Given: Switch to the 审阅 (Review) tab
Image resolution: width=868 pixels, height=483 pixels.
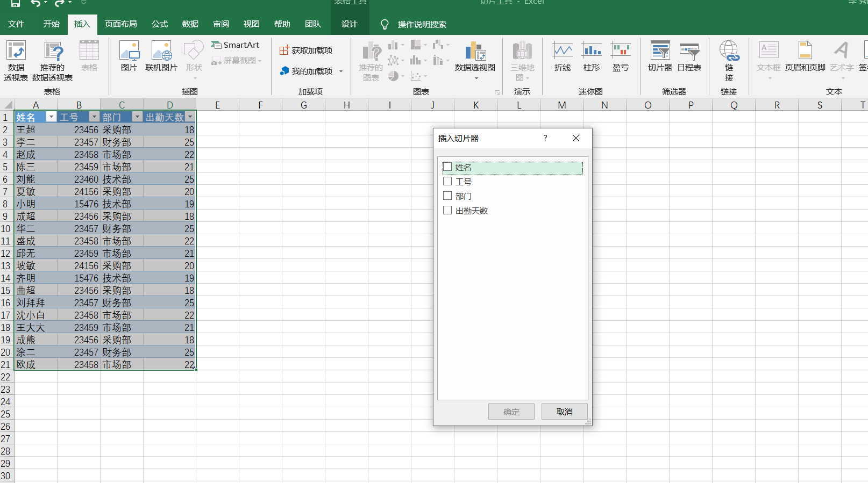Looking at the screenshot, I should point(221,24).
